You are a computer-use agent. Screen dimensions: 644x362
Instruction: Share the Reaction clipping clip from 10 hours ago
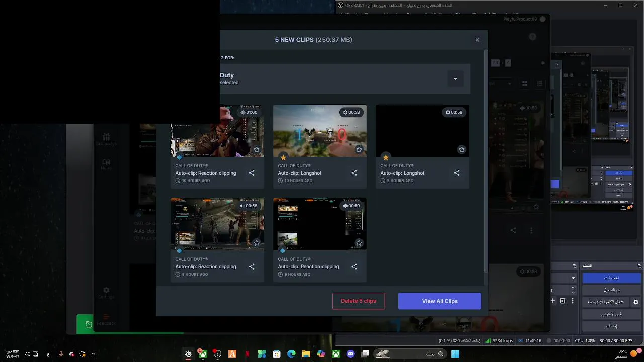[252, 173]
